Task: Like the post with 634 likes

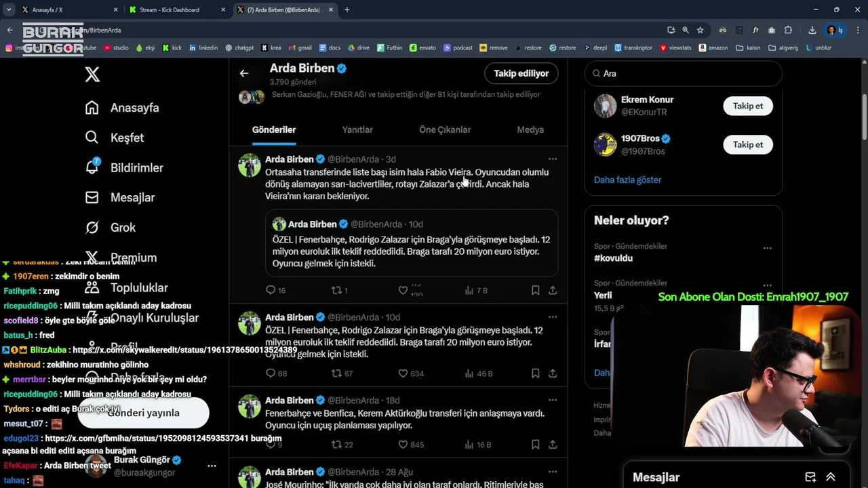Action: (x=411, y=373)
